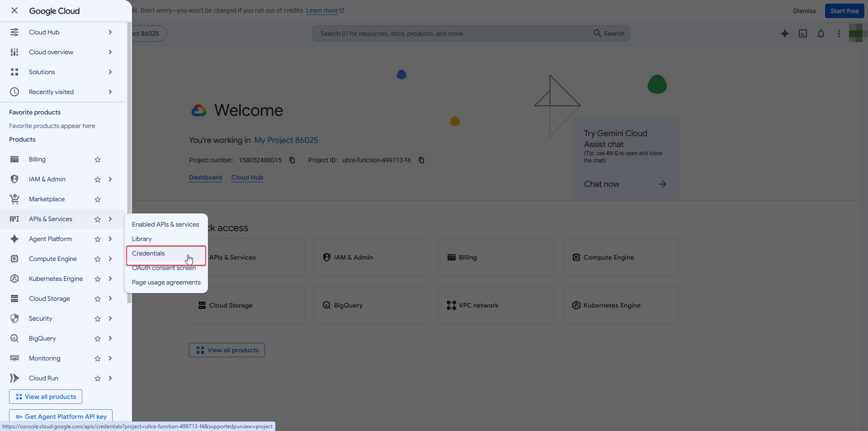Select the IAM & Admin shield icon in sidebar
Viewport: 868px width, 431px height.
pos(14,179)
